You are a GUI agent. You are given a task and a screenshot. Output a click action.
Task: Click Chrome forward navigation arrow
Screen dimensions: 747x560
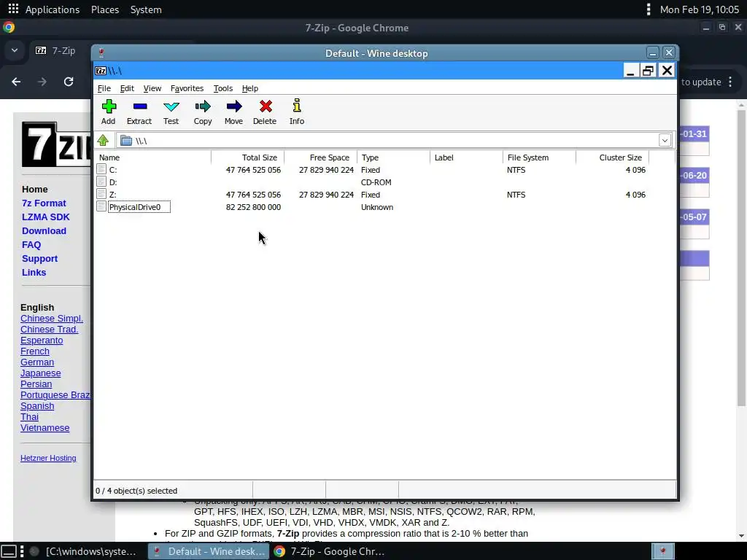point(42,82)
